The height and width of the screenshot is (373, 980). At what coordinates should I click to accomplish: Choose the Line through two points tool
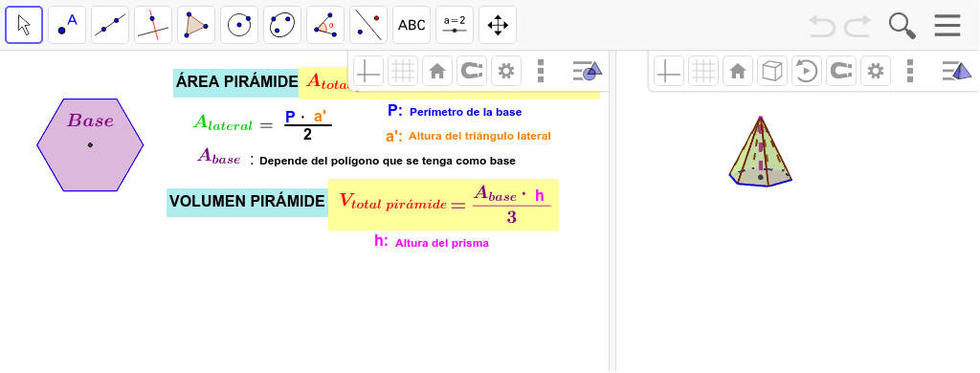point(110,25)
